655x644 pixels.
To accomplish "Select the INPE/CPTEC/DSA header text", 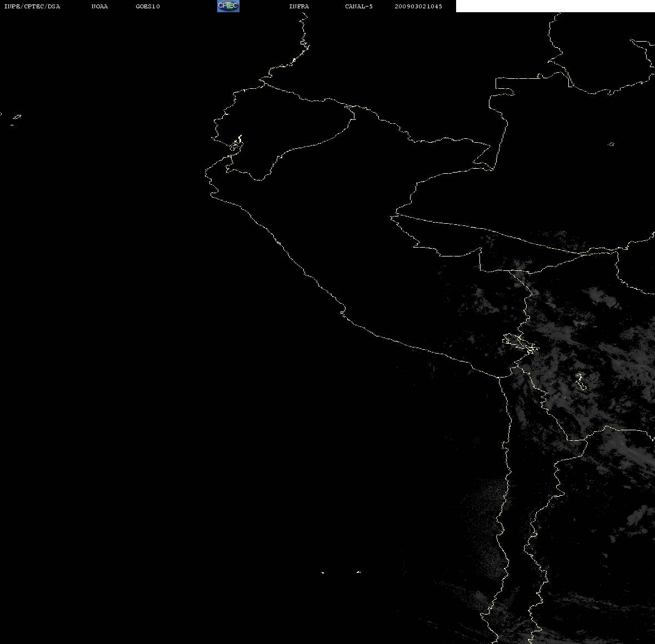I will (32, 6).
